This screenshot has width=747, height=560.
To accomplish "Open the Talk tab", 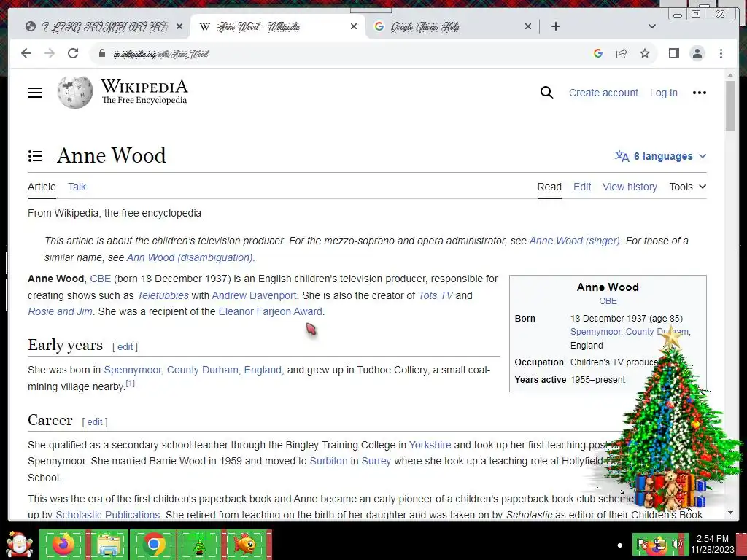I will coord(77,187).
